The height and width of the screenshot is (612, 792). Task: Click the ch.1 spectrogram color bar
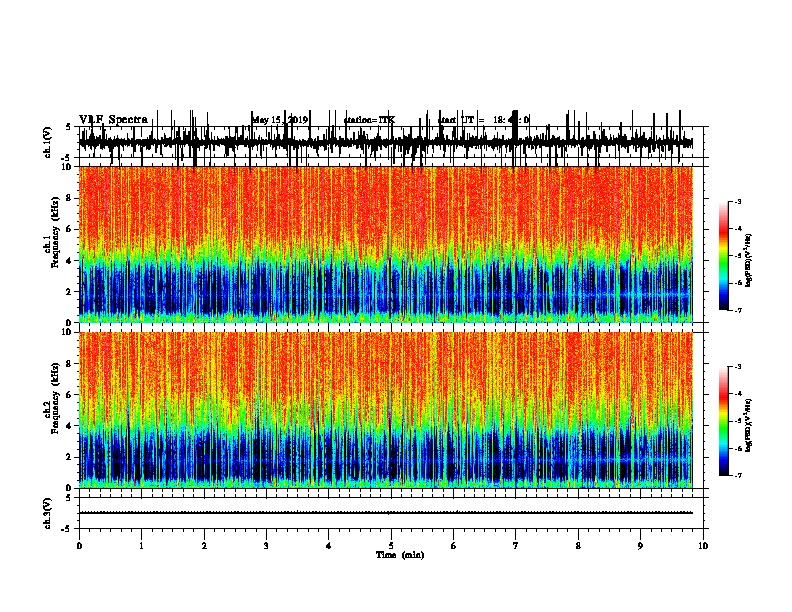click(x=723, y=256)
